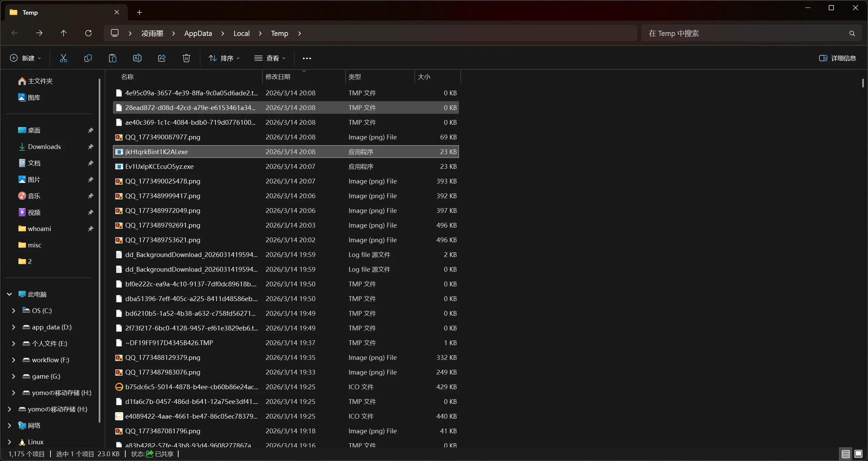Click the search magnifier icon
This screenshot has height=461, width=868.
click(852, 33)
